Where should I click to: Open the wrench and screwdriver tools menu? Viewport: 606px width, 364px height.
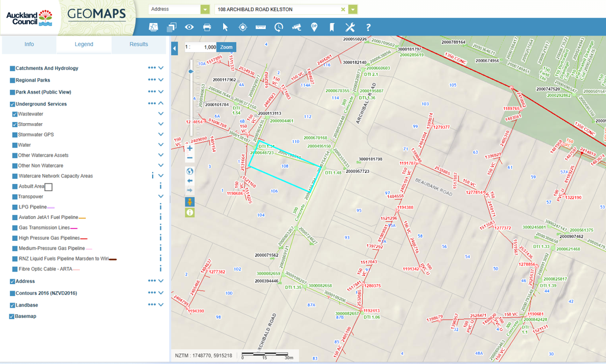click(x=350, y=27)
